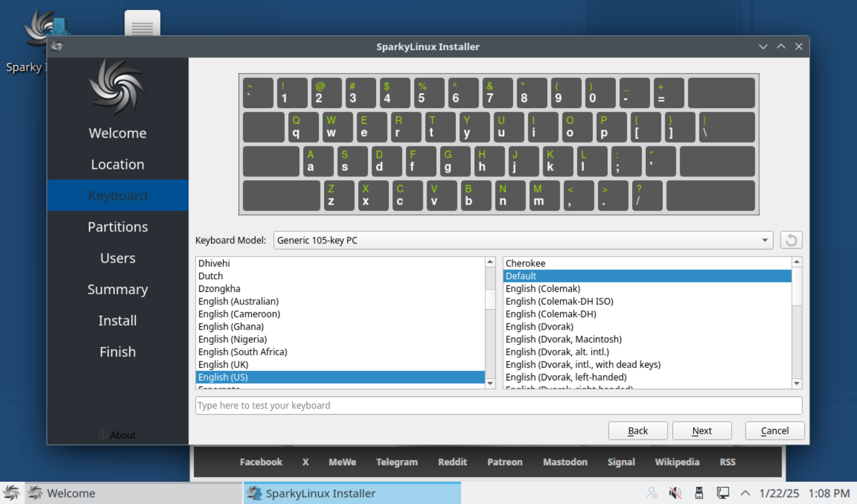The width and height of the screenshot is (857, 504).
Task: Open the Users section of the installer
Action: click(117, 258)
